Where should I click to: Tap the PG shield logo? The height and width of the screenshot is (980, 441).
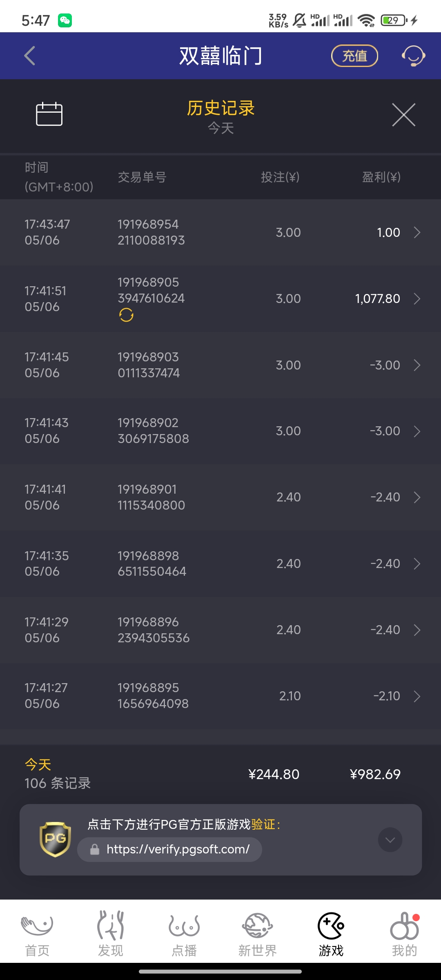click(x=55, y=839)
